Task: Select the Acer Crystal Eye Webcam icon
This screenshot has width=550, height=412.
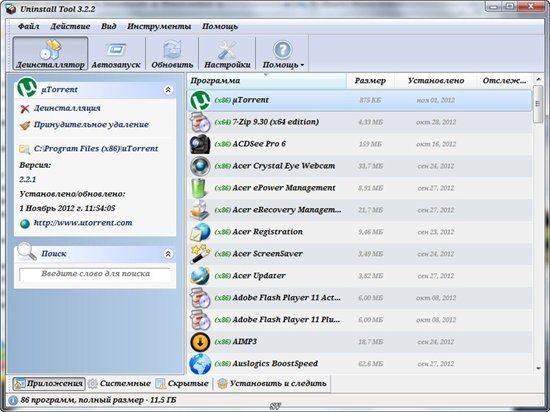Action: pos(200,166)
